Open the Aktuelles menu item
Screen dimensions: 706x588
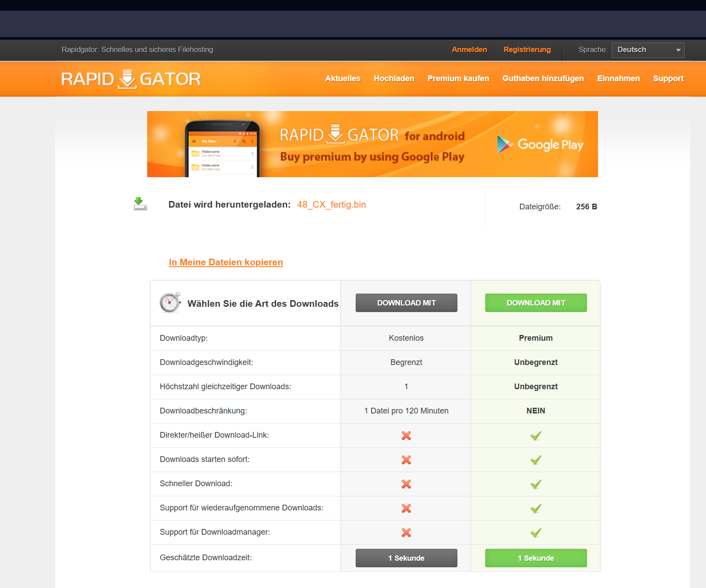pyautogui.click(x=343, y=78)
